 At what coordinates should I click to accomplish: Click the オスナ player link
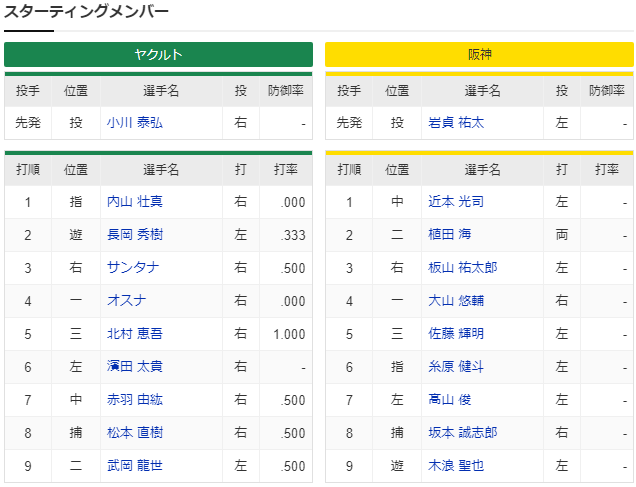point(127,300)
